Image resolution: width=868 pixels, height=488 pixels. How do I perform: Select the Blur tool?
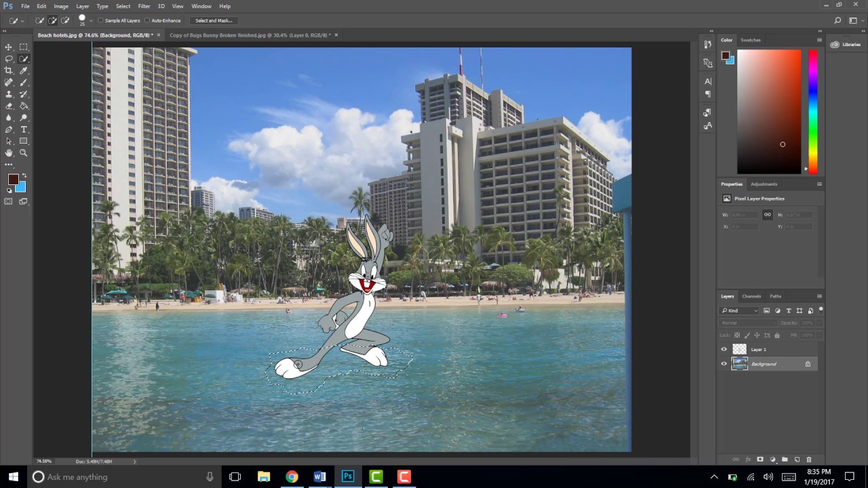[9, 117]
